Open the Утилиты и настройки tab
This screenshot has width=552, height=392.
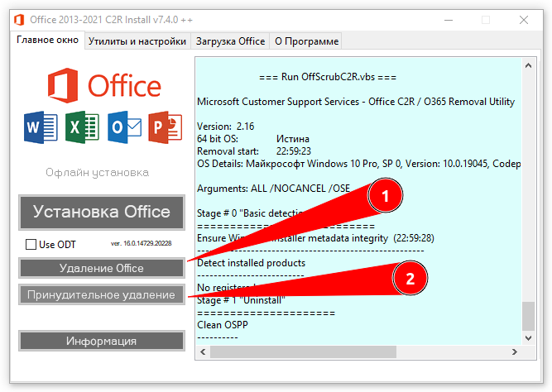point(137,41)
